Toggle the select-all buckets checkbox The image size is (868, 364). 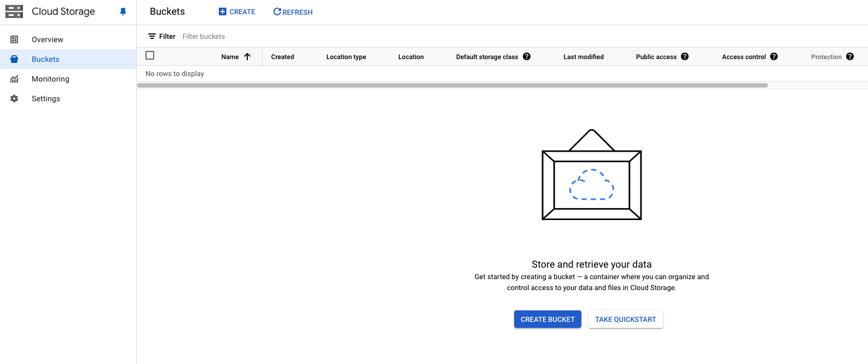point(150,55)
